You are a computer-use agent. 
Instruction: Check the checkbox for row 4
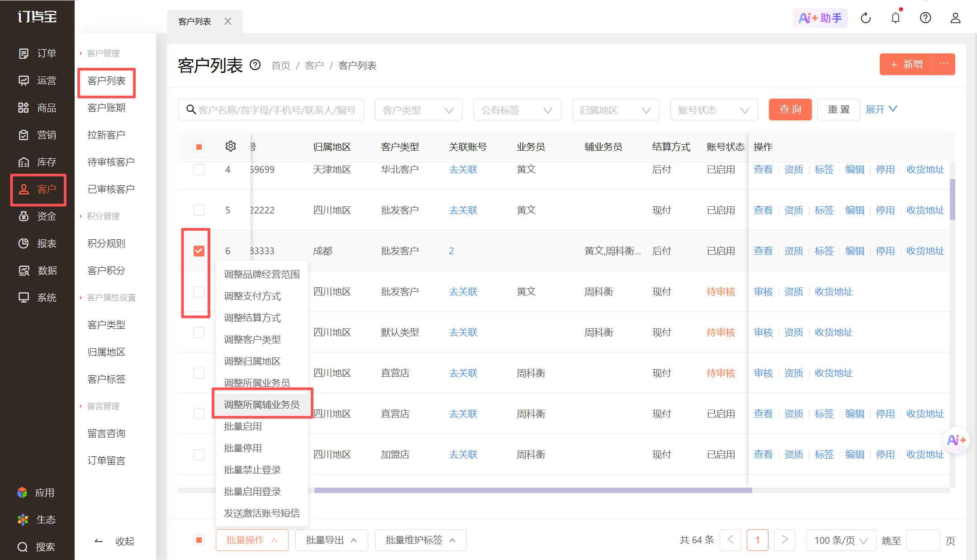[199, 170]
